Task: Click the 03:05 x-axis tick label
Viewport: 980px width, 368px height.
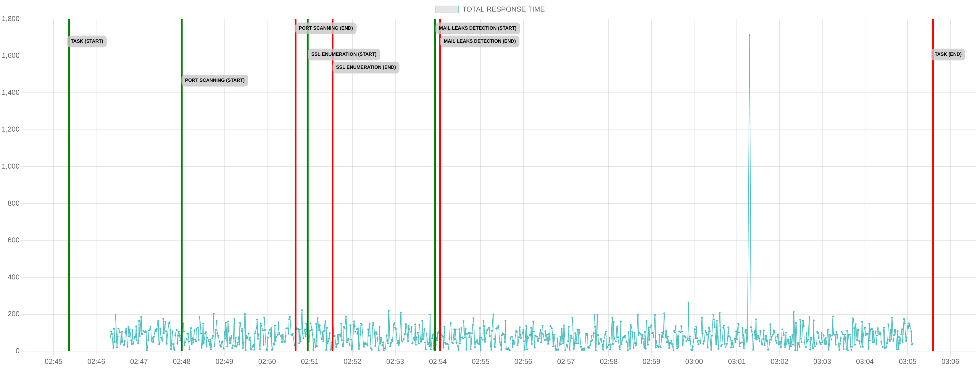Action: pyautogui.click(x=907, y=361)
